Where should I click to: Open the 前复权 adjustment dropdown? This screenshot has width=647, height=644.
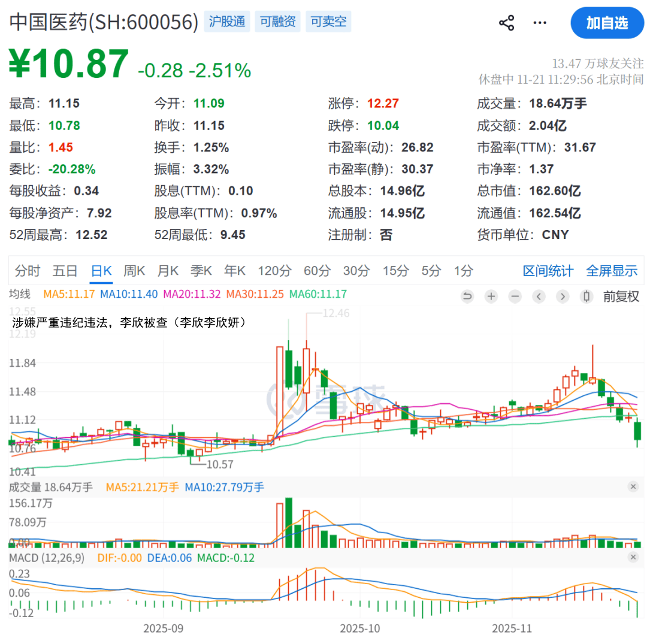click(x=621, y=296)
